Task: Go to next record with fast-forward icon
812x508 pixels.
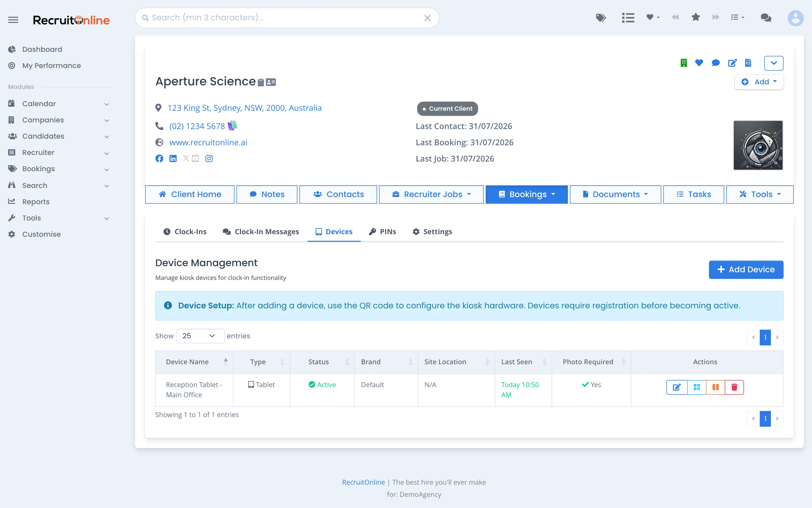Action: click(x=715, y=17)
